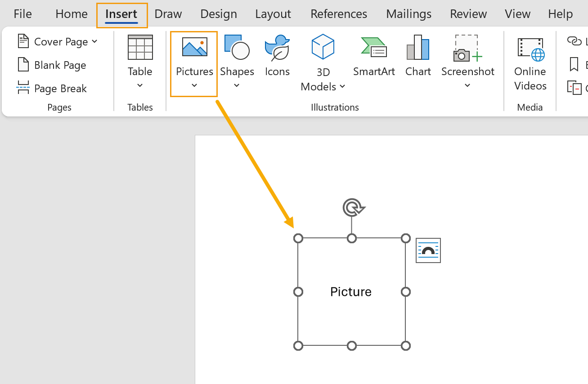Image resolution: width=588 pixels, height=384 pixels.
Task: Open the Mailings tab
Action: (x=408, y=14)
